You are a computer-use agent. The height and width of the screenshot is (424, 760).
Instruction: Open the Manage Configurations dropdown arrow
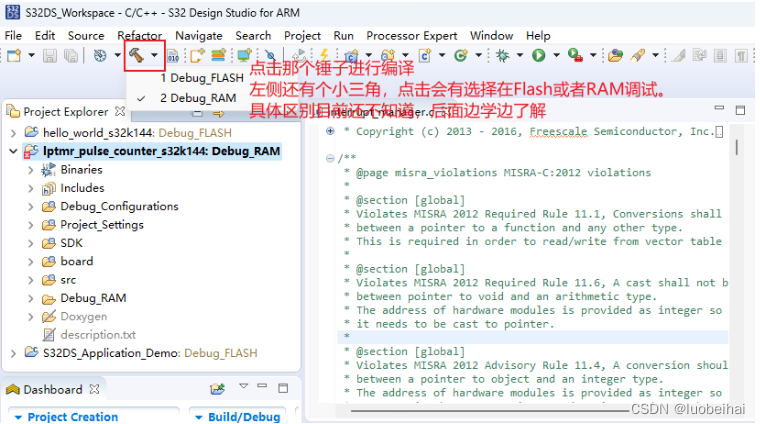[117, 55]
